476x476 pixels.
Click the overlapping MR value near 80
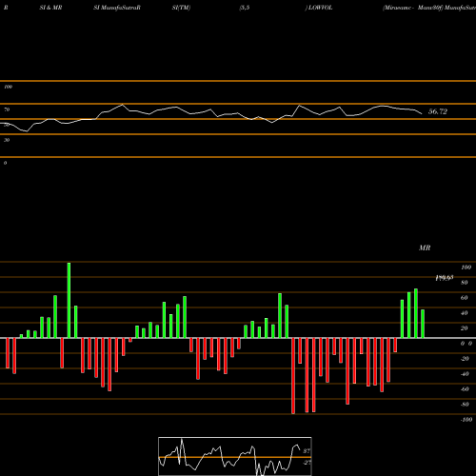445,278
